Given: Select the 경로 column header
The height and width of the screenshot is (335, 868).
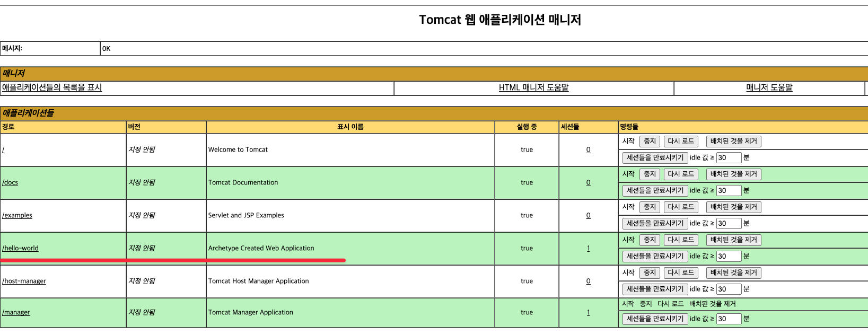Looking at the screenshot, I should (8, 127).
